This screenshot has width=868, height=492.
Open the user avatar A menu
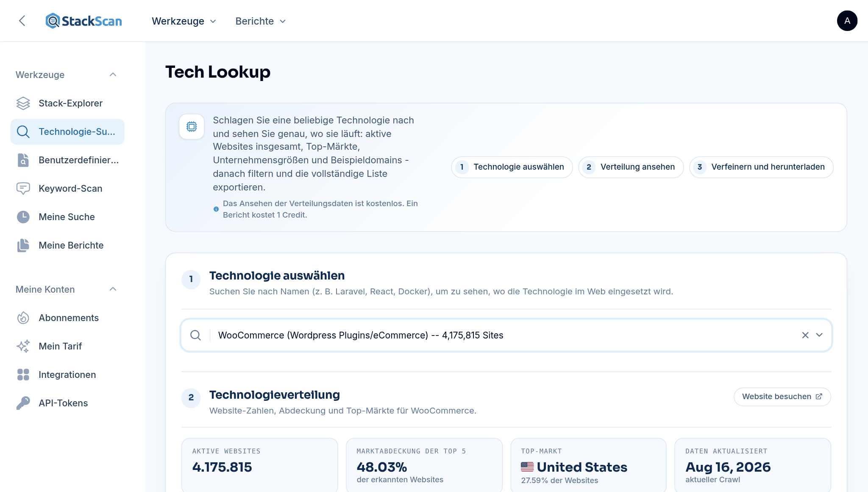(x=847, y=21)
